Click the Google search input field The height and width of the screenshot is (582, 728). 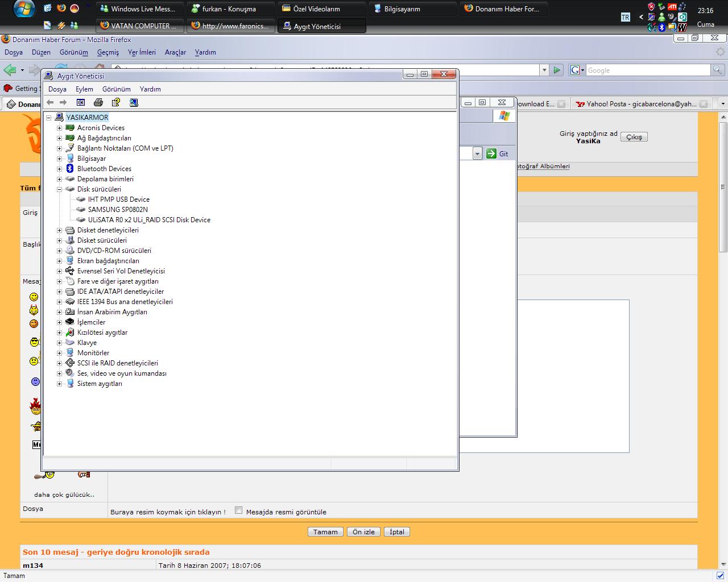pyautogui.click(x=648, y=70)
